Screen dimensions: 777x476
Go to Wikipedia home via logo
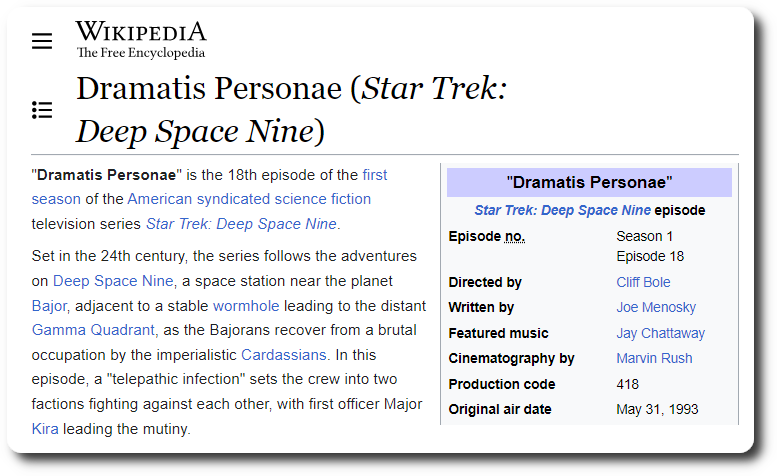[140, 39]
